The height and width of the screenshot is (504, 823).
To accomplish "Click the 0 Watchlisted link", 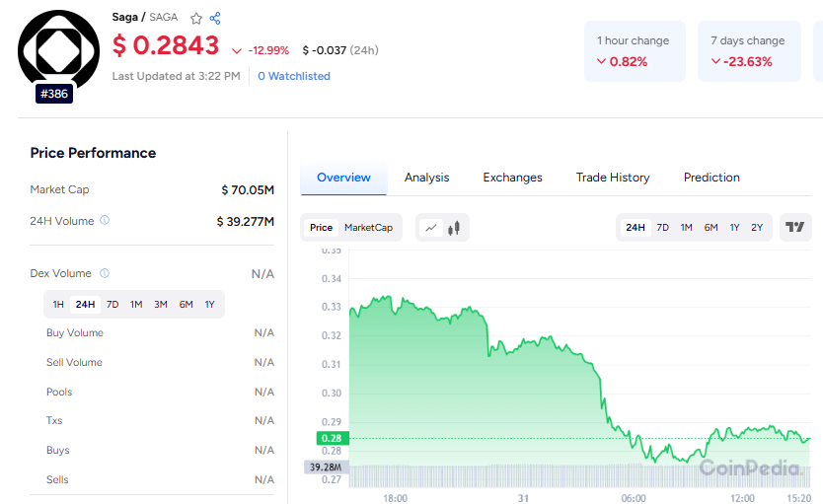I will [294, 76].
